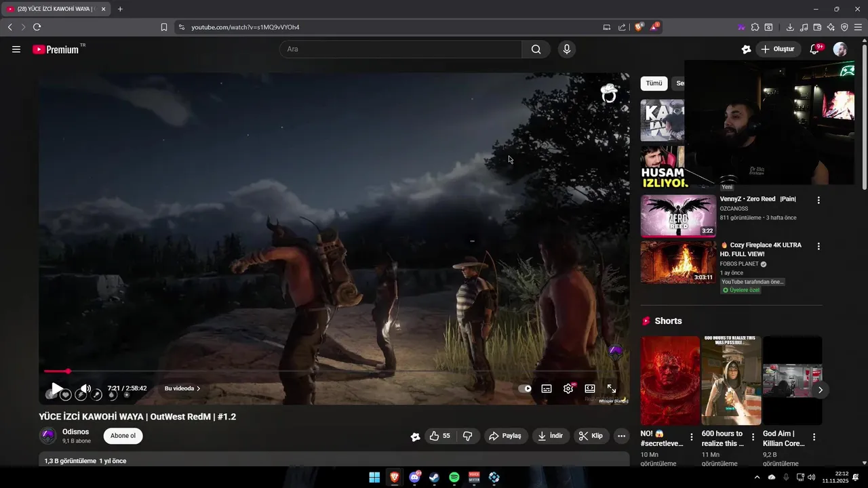Dislike the video
The width and height of the screenshot is (868, 488).
(x=468, y=436)
